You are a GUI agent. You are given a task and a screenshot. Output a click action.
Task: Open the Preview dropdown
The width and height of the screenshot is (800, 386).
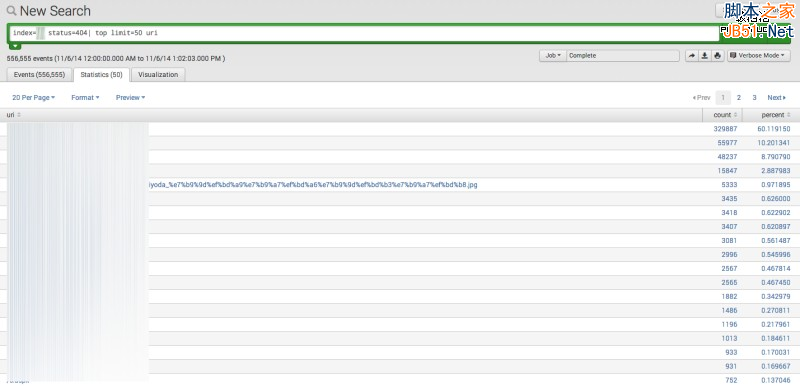point(131,97)
